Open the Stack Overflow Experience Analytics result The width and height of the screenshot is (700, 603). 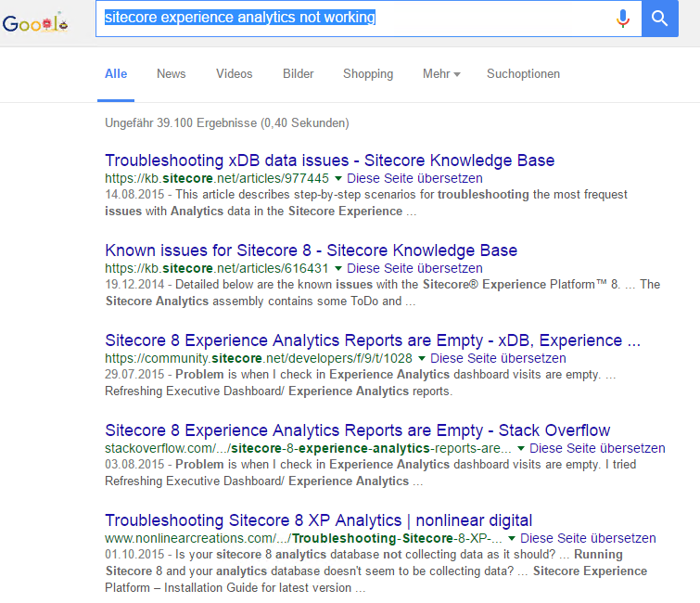(x=357, y=430)
